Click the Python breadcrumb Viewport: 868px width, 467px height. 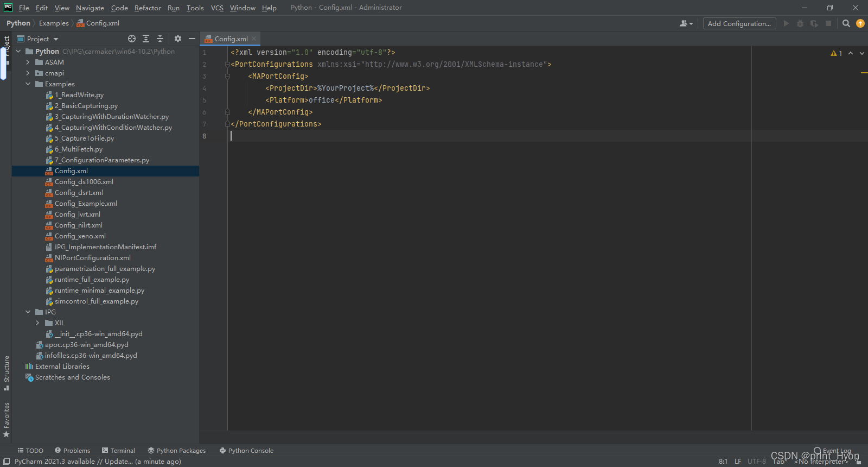(18, 23)
